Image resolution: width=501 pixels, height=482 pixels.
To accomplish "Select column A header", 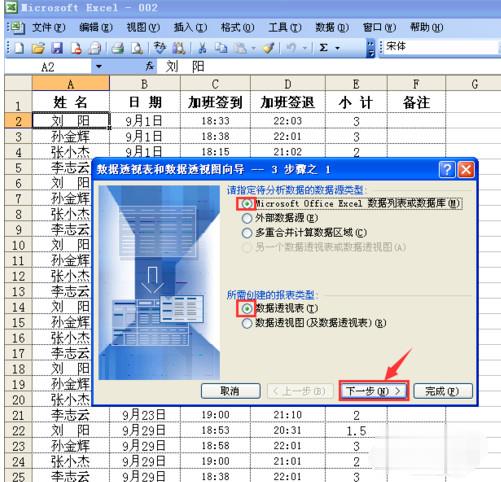I will pos(71,83).
